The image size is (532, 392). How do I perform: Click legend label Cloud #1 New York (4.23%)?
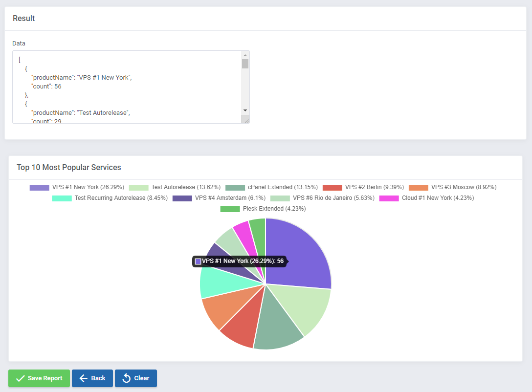[438, 198]
